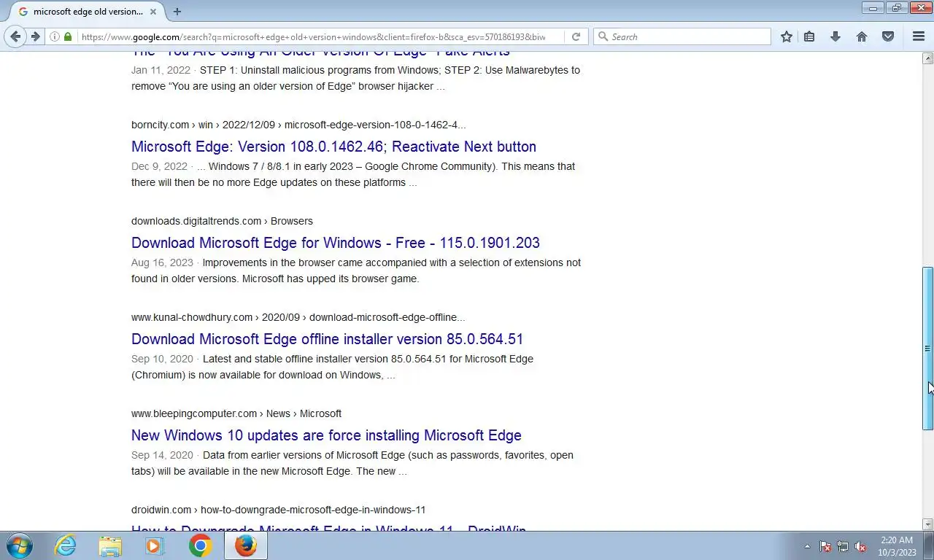The height and width of the screenshot is (560, 934).
Task: Launch Google Chrome from taskbar
Action: [200, 545]
